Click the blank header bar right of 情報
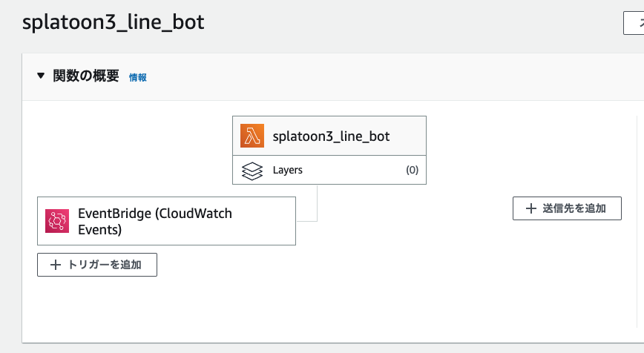Image resolution: width=644 pixels, height=353 pixels. [x=371, y=76]
